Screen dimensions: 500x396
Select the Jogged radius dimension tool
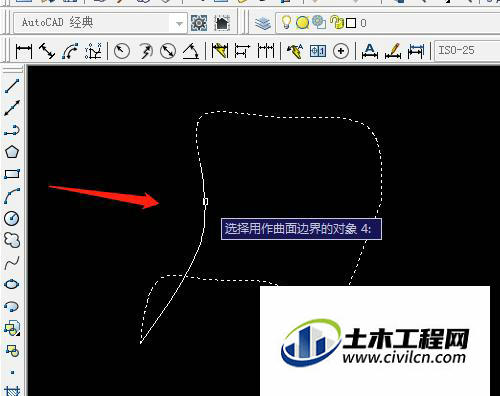click(145, 51)
